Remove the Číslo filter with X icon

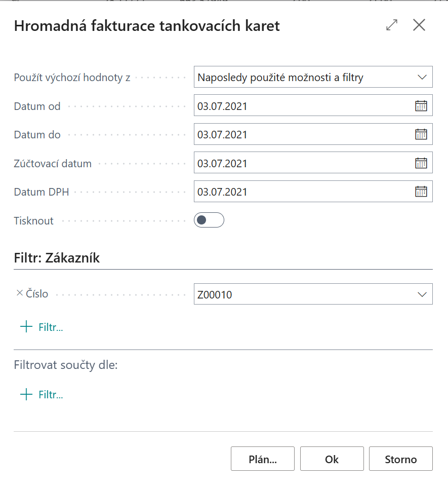[x=20, y=293]
